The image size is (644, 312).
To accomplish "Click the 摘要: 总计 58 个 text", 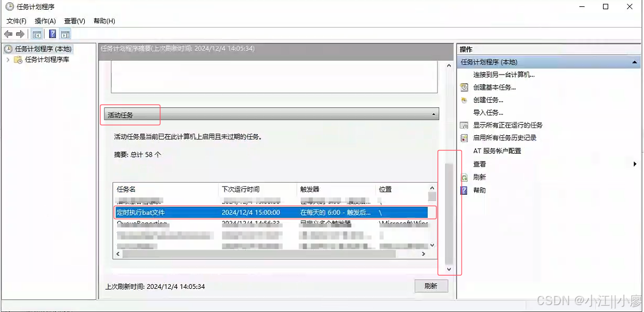I will [x=137, y=155].
